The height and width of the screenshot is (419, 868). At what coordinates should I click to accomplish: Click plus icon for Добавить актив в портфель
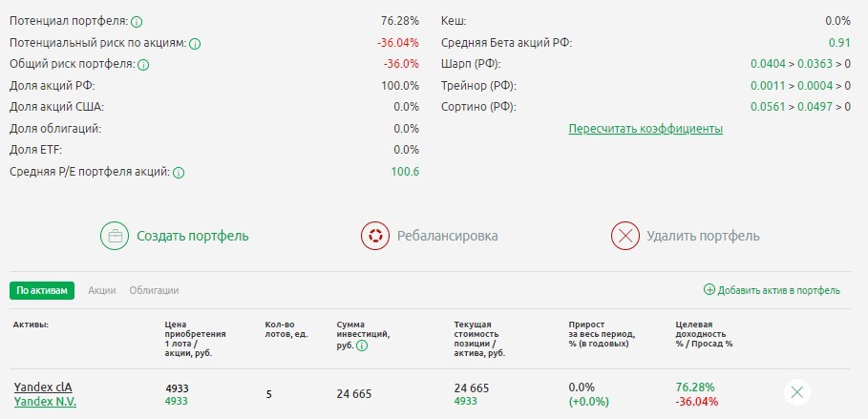pos(709,290)
